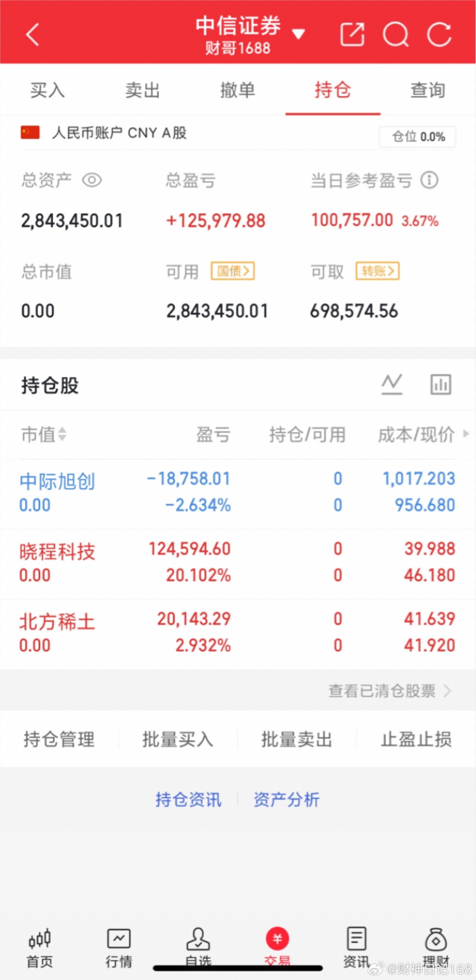Screen dimensions: 476x980
Task: Open the 资产分析 link
Action: click(x=287, y=799)
